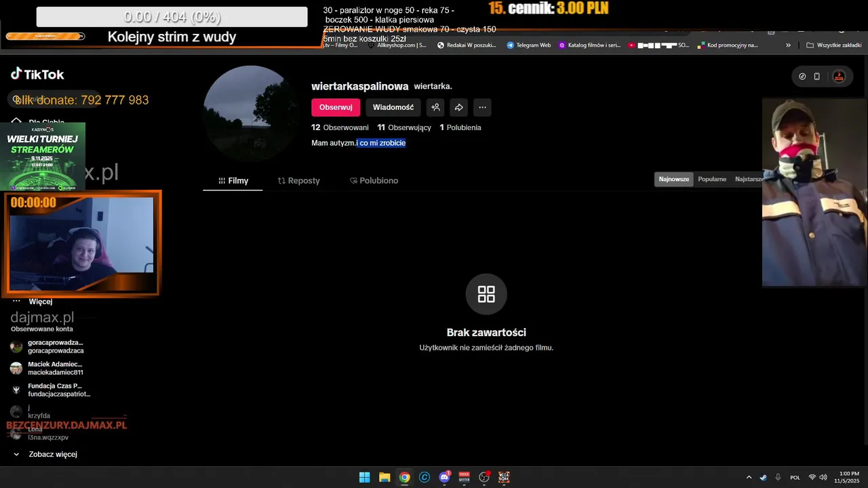
Task: Click the 1 Polubienia count
Action: point(460,127)
